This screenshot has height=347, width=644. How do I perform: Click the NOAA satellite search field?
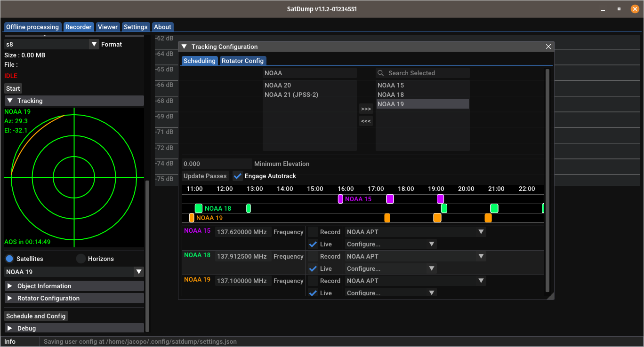coord(310,73)
